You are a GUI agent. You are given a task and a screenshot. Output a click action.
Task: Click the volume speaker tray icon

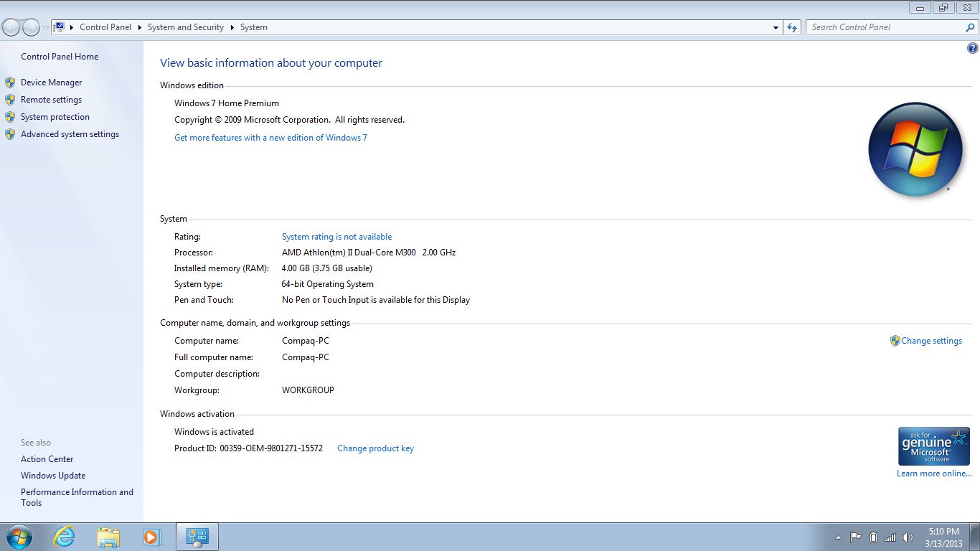click(908, 537)
